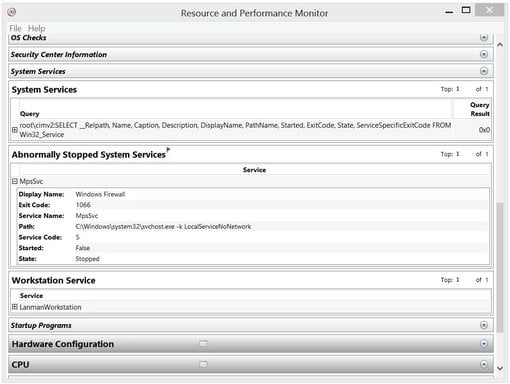Click the Abnormally Stopped Service column header
This screenshot has width=510, height=384.
[254, 170]
